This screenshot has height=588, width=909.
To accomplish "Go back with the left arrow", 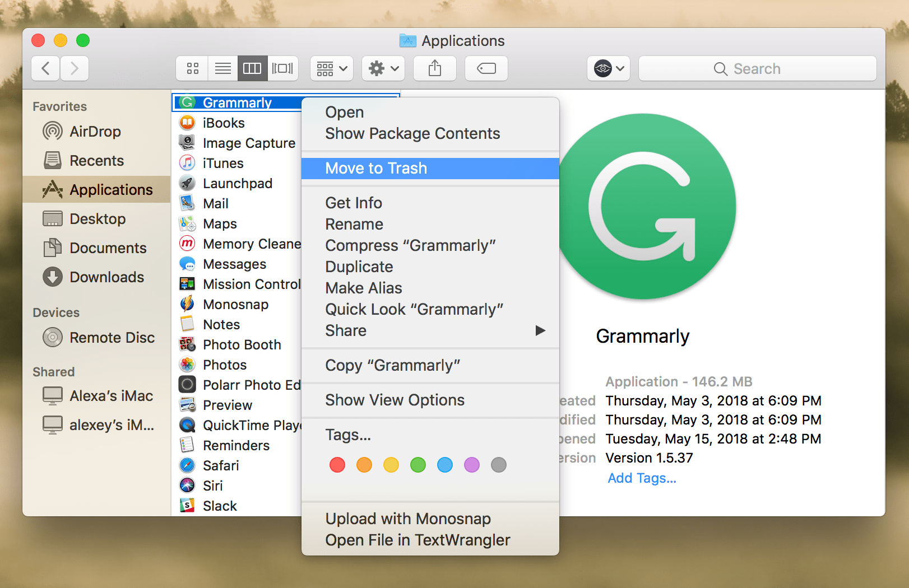I will click(x=46, y=69).
